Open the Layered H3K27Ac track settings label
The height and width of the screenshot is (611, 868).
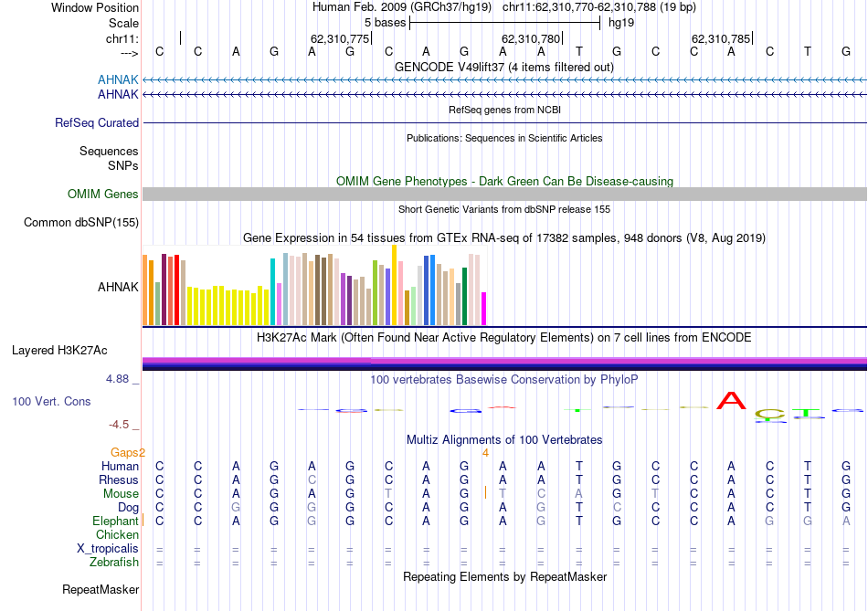tap(59, 350)
